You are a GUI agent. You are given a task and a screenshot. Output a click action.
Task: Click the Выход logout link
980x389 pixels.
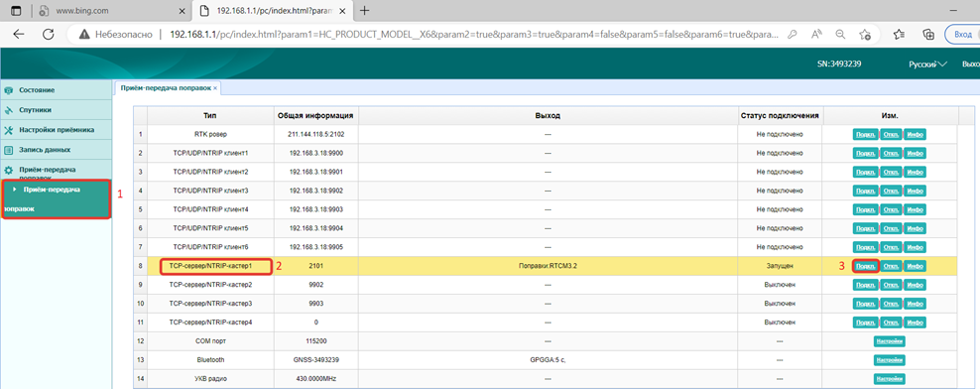click(x=971, y=64)
